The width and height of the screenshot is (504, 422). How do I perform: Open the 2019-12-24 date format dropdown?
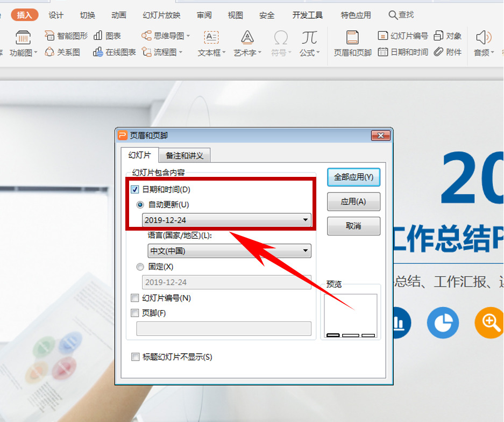pyautogui.click(x=226, y=220)
